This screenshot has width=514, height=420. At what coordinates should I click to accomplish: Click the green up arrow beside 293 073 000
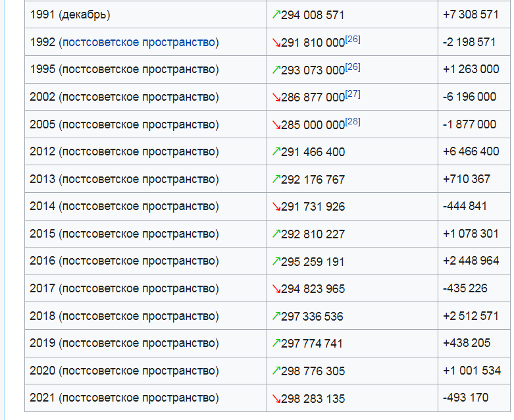tap(276, 69)
